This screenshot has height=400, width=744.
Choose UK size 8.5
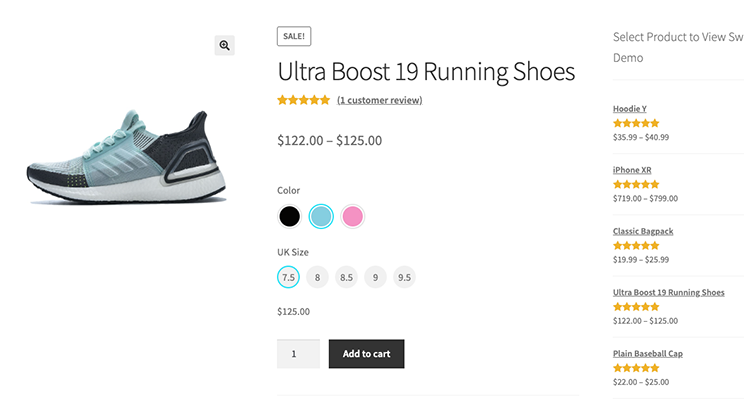pyautogui.click(x=346, y=277)
